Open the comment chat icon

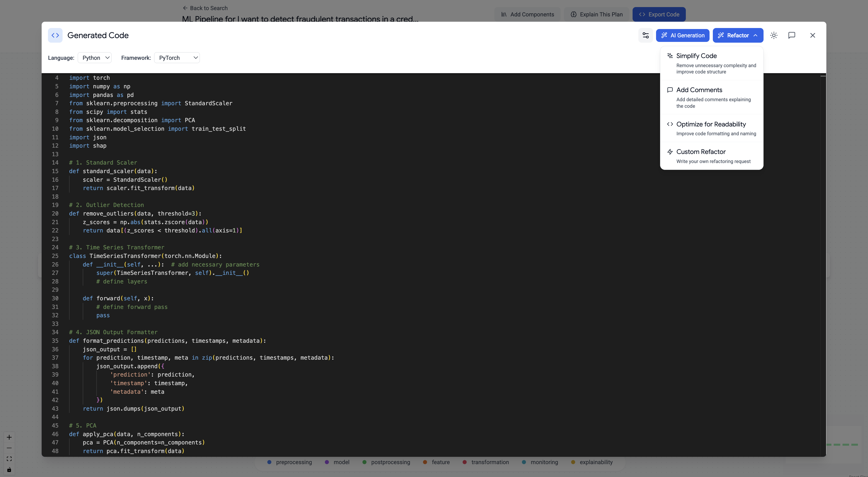point(792,35)
